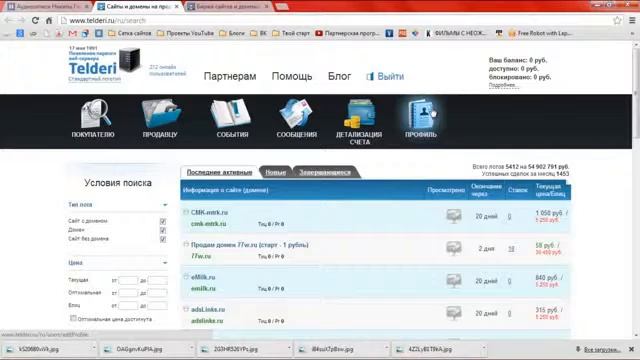
Task: Open options arrow for DAGgnvKuPlA.jpg download
Action: (x=191, y=349)
